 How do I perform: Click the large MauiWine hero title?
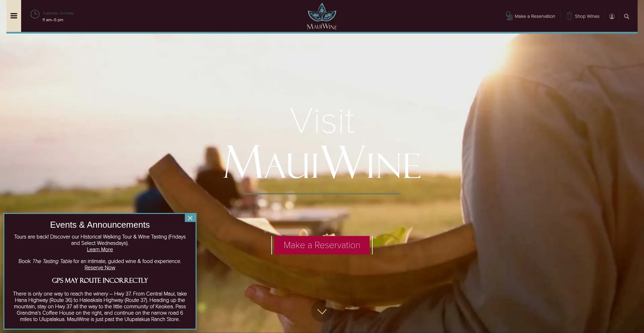coord(322,162)
